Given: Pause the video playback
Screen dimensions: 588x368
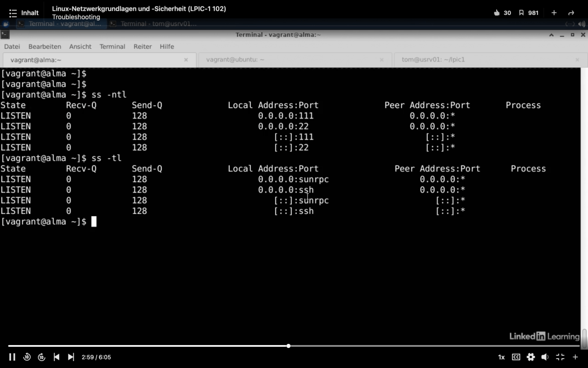Looking at the screenshot, I should pos(12,357).
